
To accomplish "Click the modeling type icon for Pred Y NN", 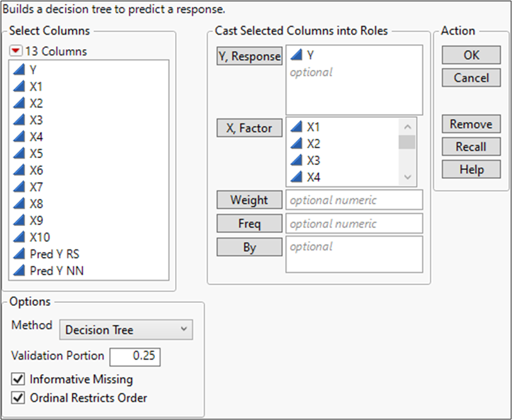I will 20,271.
